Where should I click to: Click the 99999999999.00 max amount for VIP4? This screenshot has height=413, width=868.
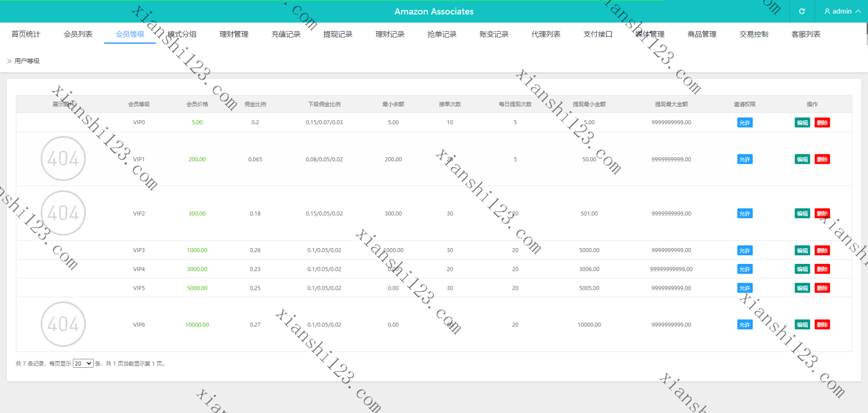671,269
